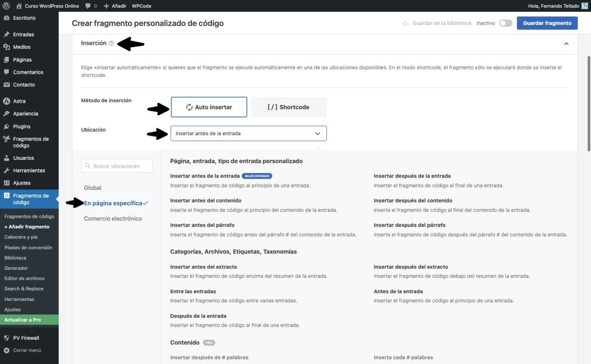Choose Insertar después del extracto option
This screenshot has height=364, width=591.
(x=411, y=267)
